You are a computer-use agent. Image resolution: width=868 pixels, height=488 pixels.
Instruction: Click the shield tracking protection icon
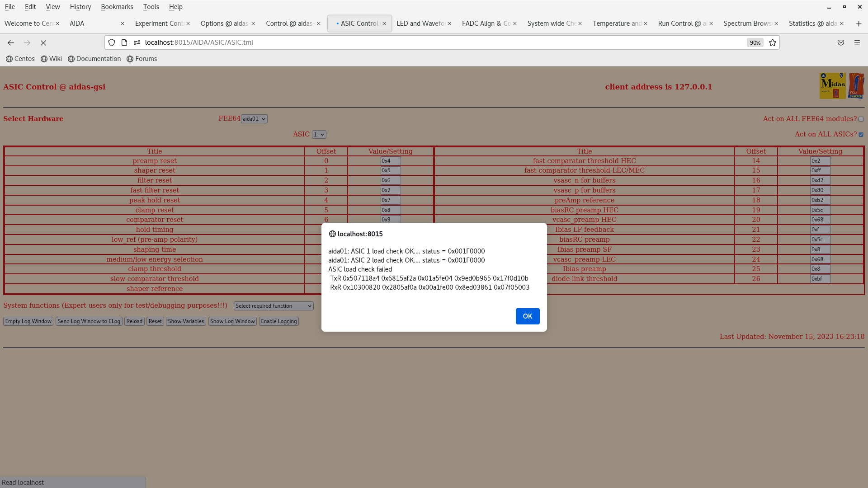112,42
